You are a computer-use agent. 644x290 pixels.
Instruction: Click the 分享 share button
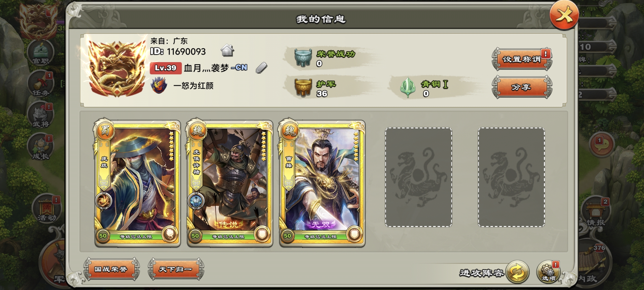[x=522, y=87]
